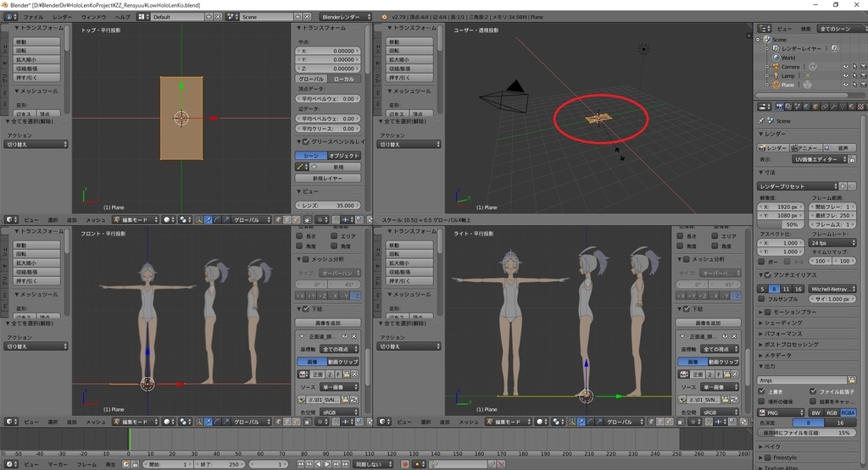Open the レンダープリセット dropdown
This screenshot has width=868, height=470.
797,186
